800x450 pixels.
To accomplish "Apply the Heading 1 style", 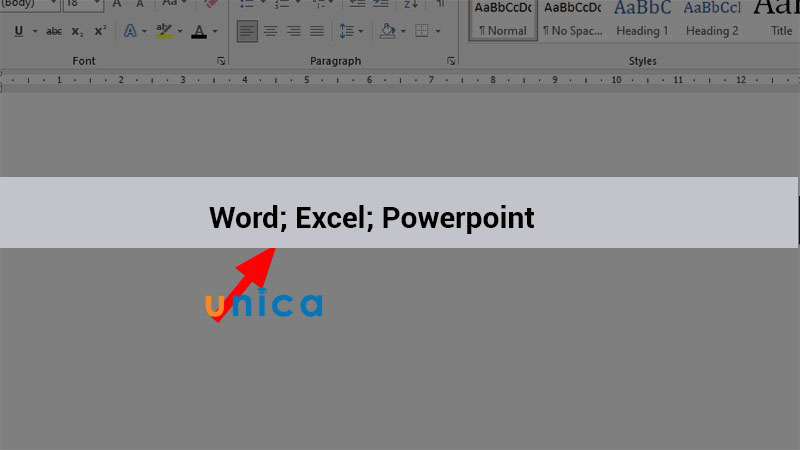I will point(642,19).
